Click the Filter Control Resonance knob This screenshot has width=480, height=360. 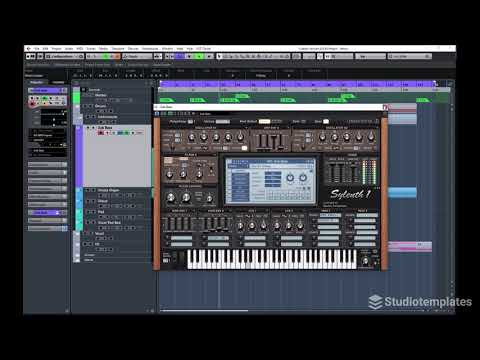[186, 198]
